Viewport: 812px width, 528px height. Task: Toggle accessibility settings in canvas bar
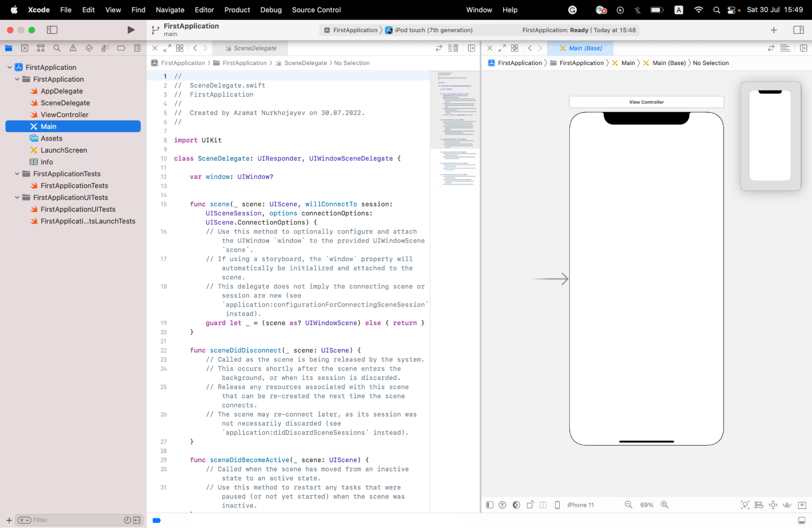pyautogui.click(x=502, y=504)
